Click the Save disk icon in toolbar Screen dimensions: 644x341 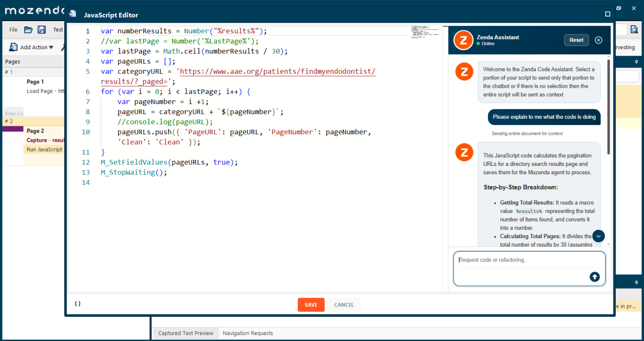[x=41, y=30]
